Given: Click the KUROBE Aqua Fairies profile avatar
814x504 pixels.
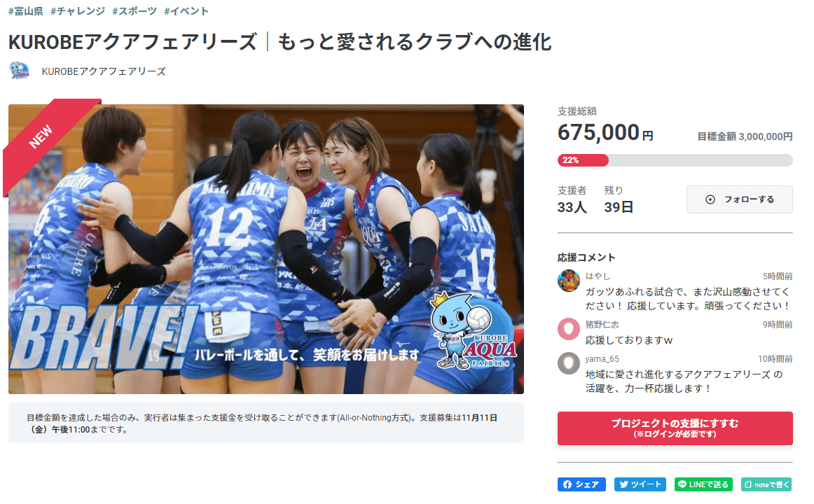Looking at the screenshot, I should click(x=20, y=71).
